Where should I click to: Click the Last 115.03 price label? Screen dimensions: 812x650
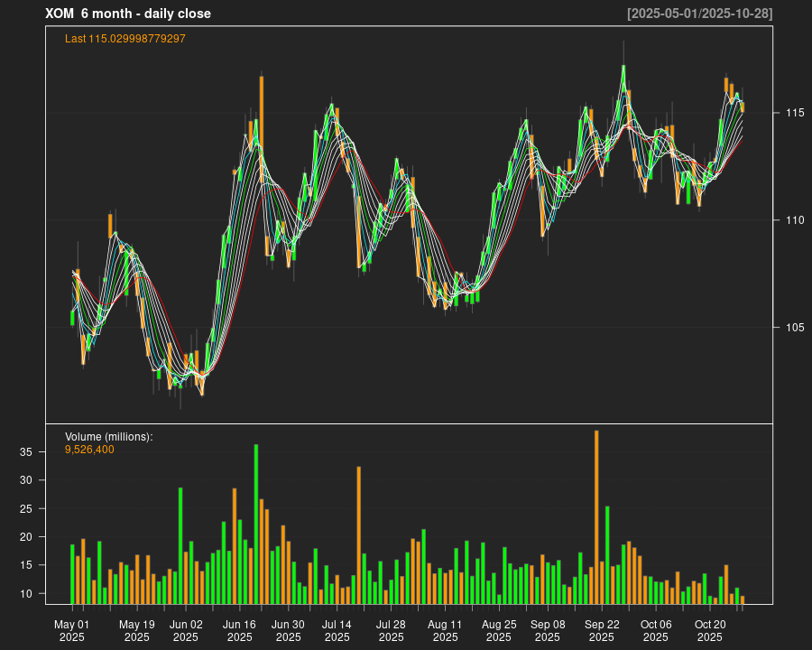tap(125, 39)
